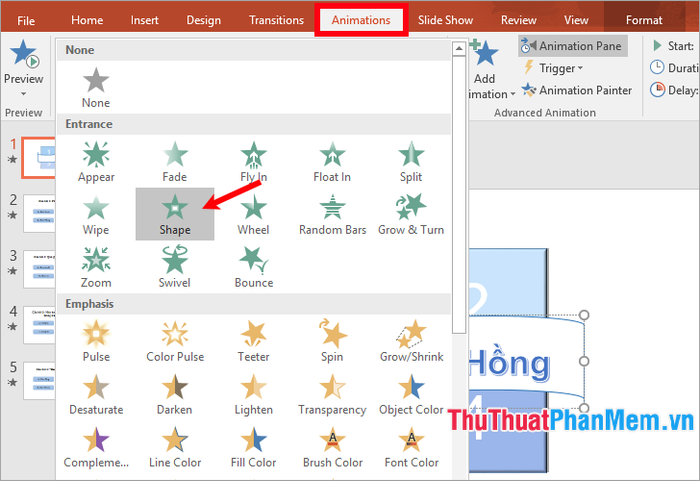Open the Slide Show tab
Screen dimensions: 700x481
click(446, 20)
